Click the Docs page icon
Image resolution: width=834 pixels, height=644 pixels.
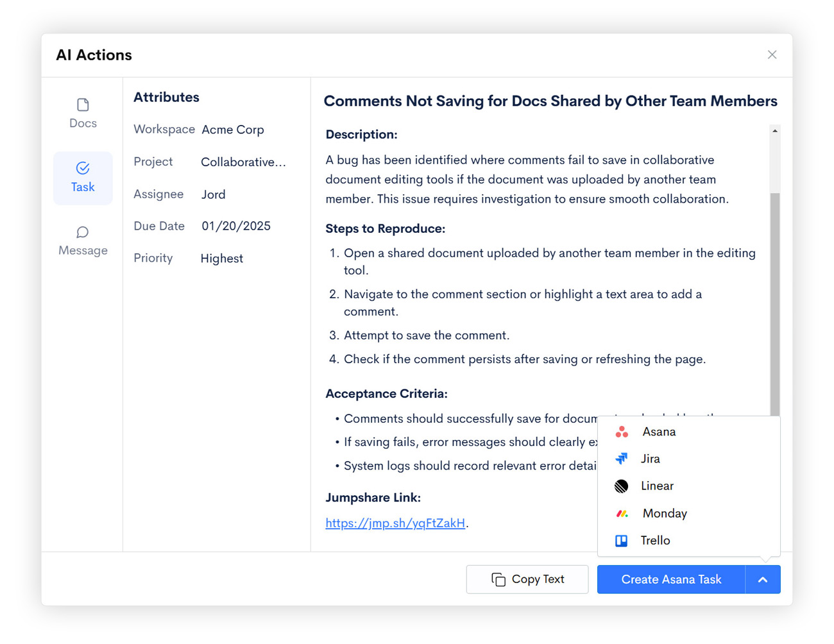[x=83, y=105]
